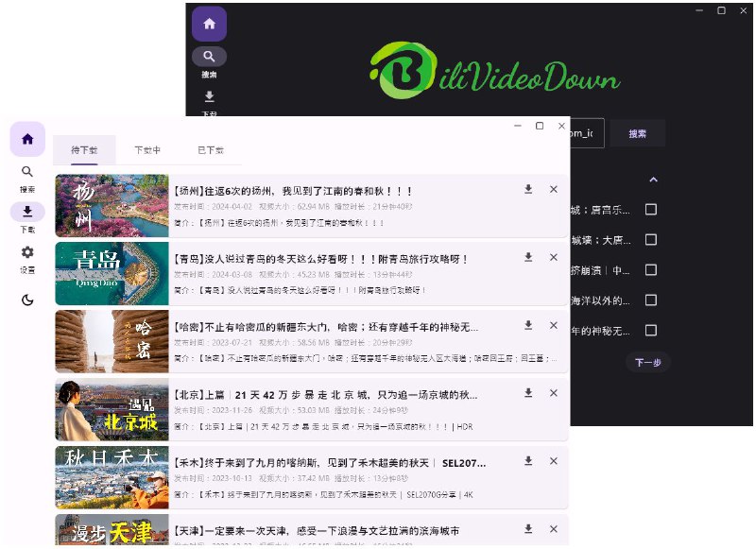Open the 下载 (Download) section in the sidebar
The height and width of the screenshot is (549, 756).
point(26,212)
